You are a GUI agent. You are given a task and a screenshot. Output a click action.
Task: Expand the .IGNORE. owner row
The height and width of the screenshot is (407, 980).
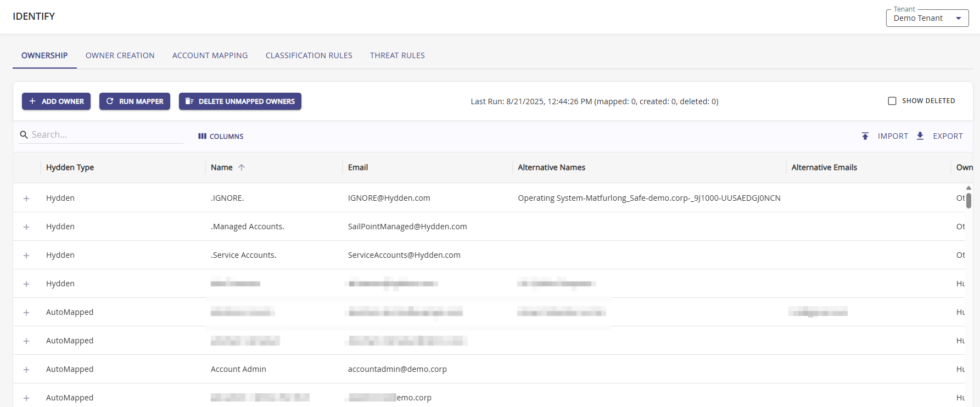(x=26, y=199)
